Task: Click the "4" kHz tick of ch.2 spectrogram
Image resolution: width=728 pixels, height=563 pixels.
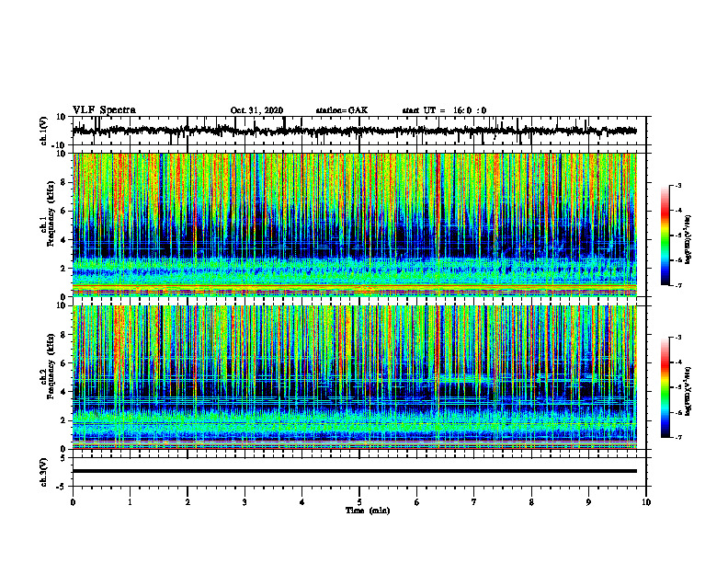Action: [63, 392]
